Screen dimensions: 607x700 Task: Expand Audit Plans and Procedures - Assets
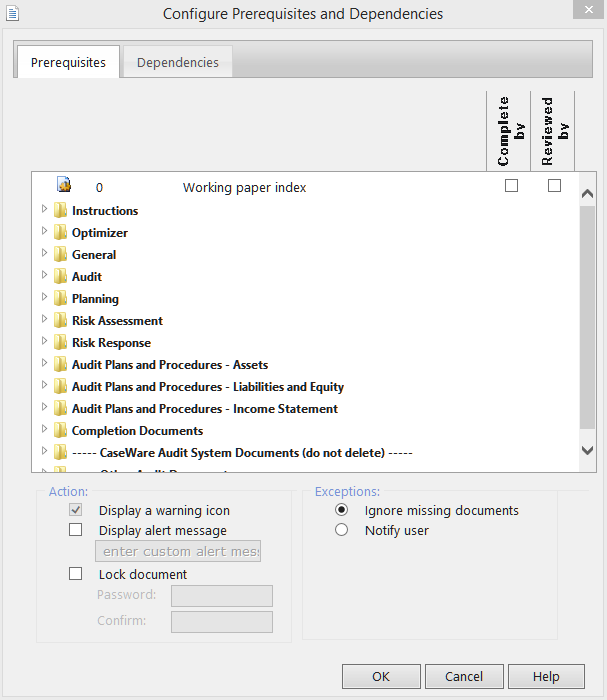[x=44, y=362]
